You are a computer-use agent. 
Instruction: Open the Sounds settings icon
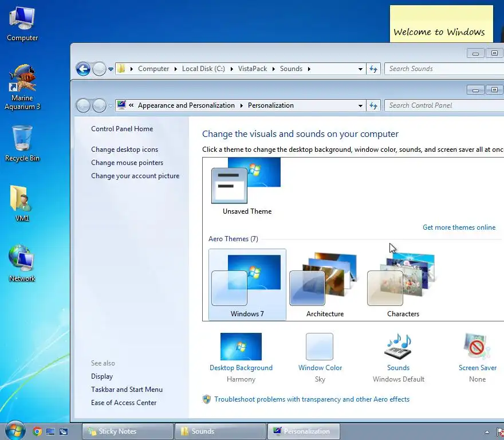(398, 346)
